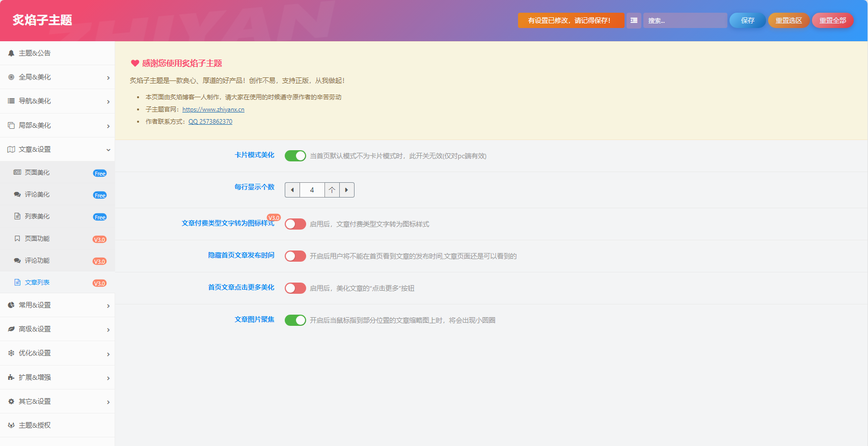Expand 其它&设置 section arrow
This screenshot has height=446, width=868.
click(x=108, y=402)
